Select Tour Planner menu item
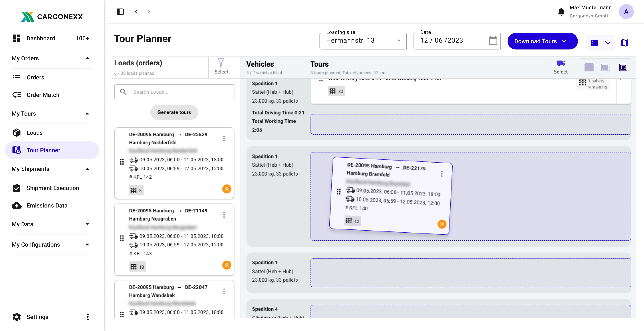The height and width of the screenshot is (331, 644). pos(52,150)
